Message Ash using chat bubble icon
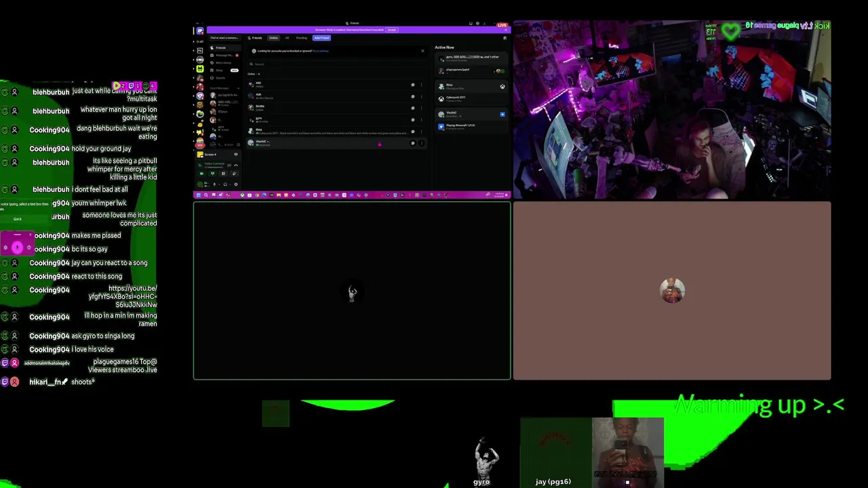The width and height of the screenshot is (868, 488). coord(413,96)
